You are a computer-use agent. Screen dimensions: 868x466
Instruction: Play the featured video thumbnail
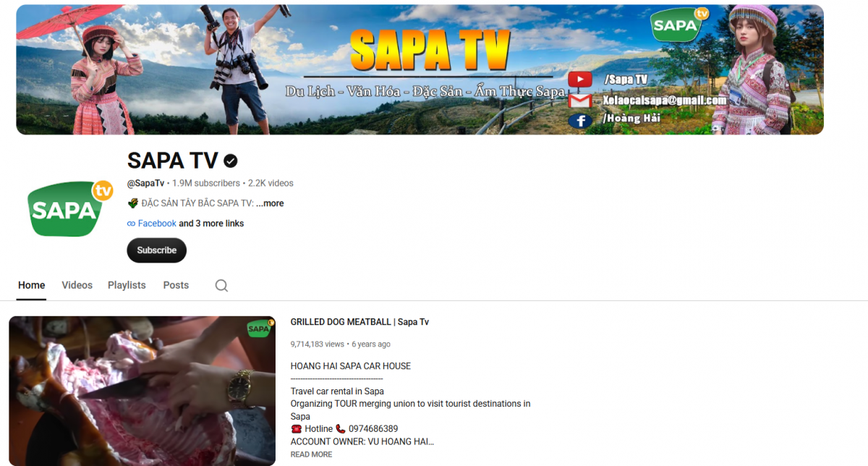click(142, 391)
